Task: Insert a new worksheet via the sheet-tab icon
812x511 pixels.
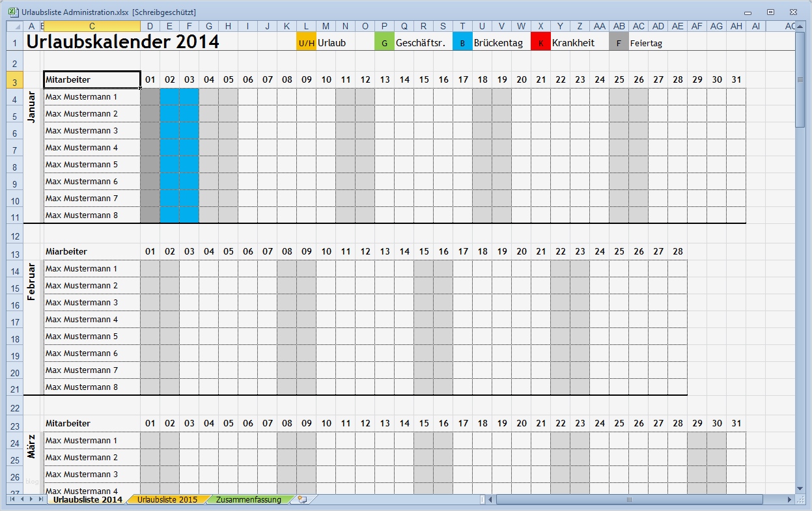Action: (x=301, y=500)
